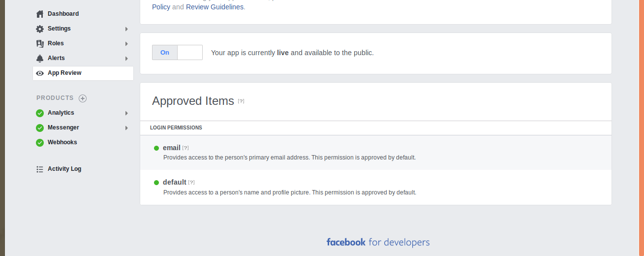The image size is (644, 256).
Task: Click the facebook for developers footer logo
Action: tap(378, 242)
